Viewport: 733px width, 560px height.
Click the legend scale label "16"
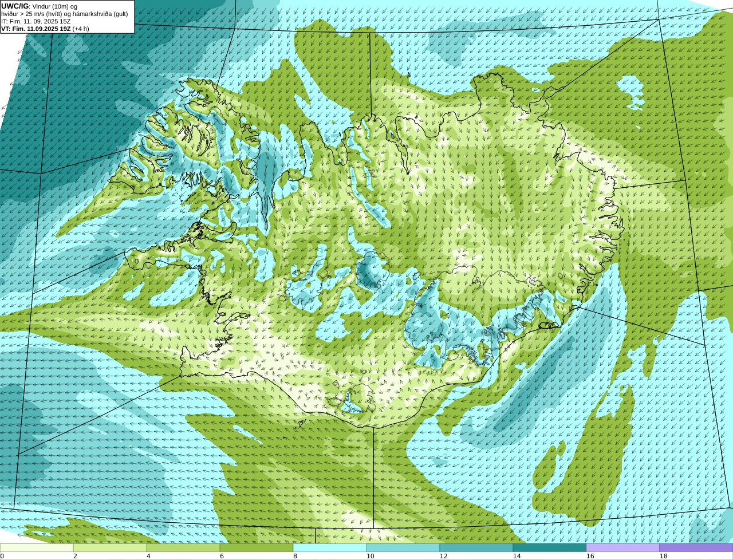[x=590, y=556]
